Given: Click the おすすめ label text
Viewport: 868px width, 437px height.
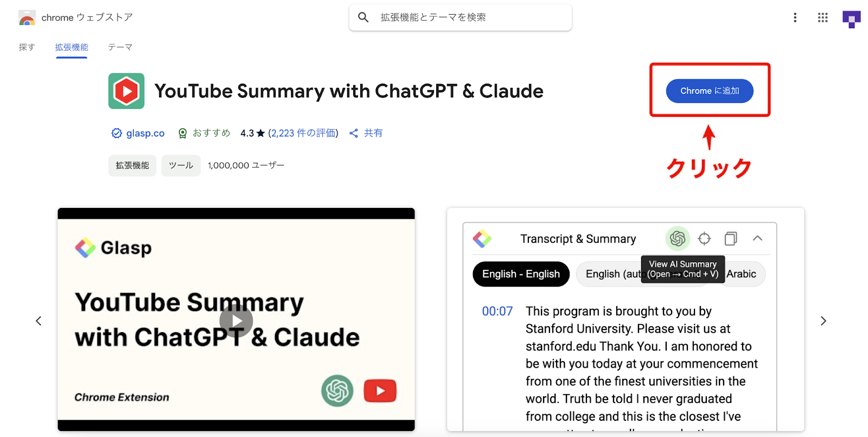Looking at the screenshot, I should (212, 133).
